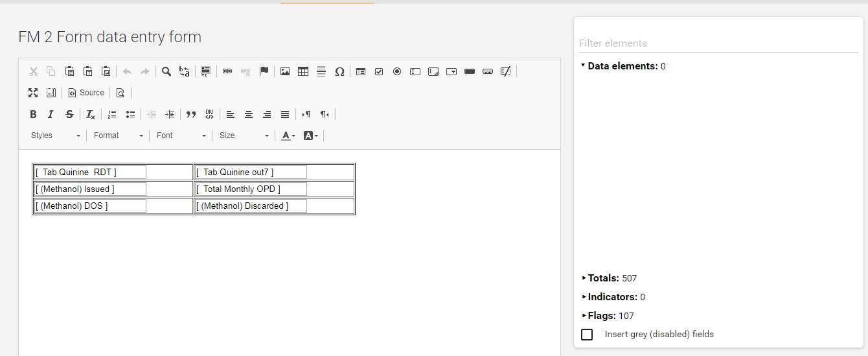868x356 pixels.
Task: Click the Source button
Action: point(86,93)
